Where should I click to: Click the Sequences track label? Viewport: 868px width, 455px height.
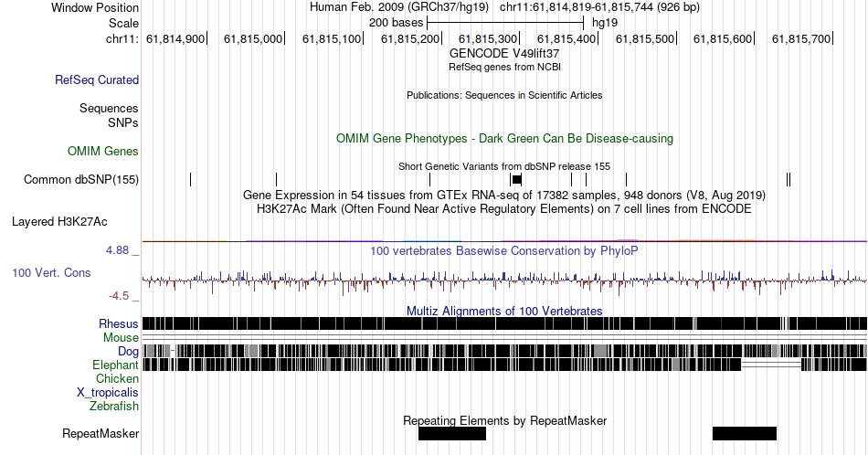click(x=109, y=109)
